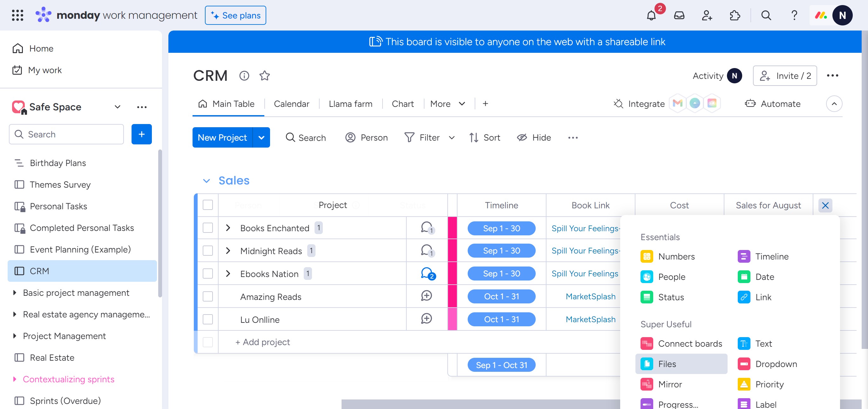Switch to the Calendar view tab
The width and height of the screenshot is (868, 409).
[x=291, y=104]
